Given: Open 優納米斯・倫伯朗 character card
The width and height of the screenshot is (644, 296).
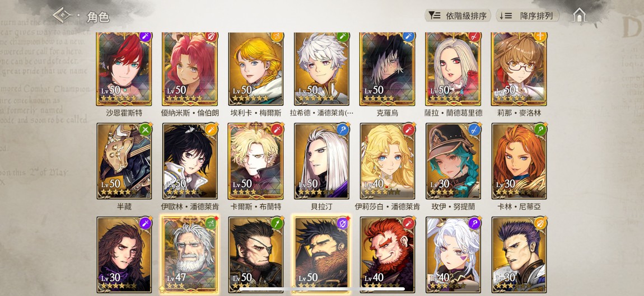Looking at the screenshot, I should pyautogui.click(x=190, y=69).
